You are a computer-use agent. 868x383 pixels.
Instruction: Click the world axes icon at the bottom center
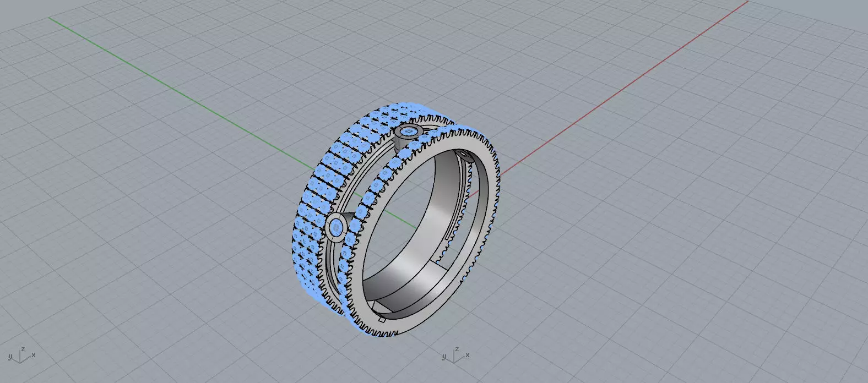[455, 355]
